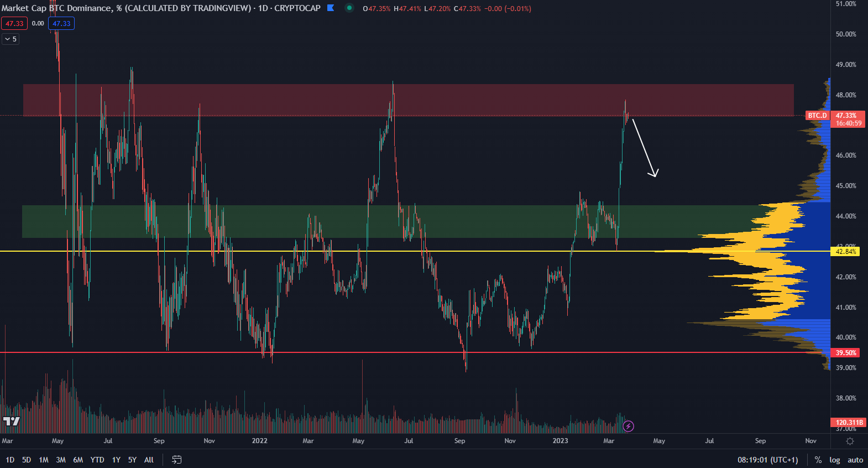Open chart settings gear icon
The image size is (868, 468).
click(x=850, y=441)
